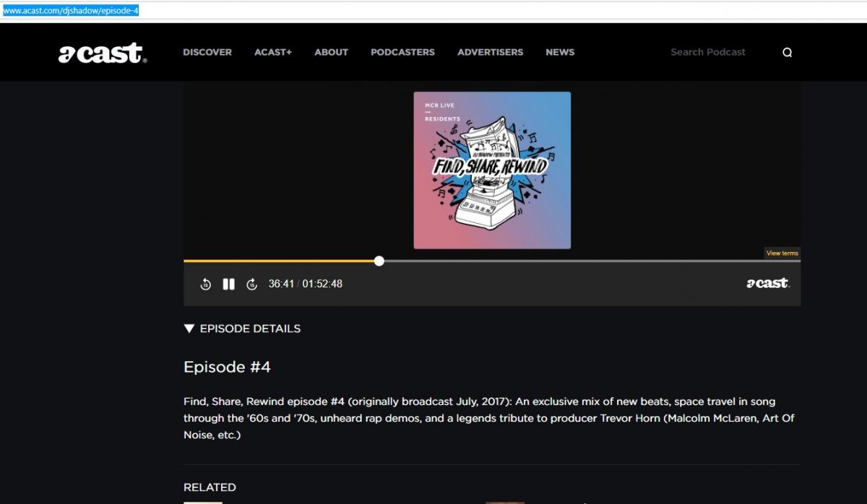
Task: Click the Find, Share, Rewind cover art
Action: coord(492,170)
